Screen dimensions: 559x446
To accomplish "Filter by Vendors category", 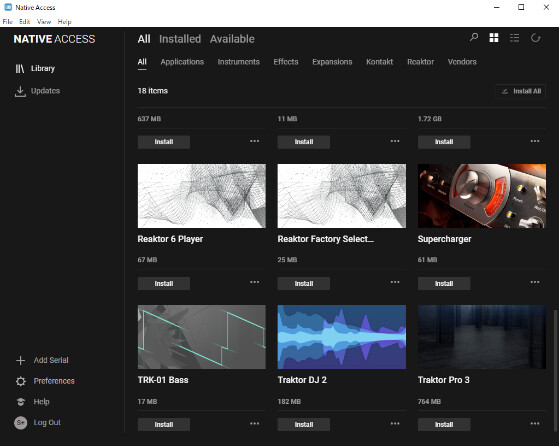I will [462, 62].
